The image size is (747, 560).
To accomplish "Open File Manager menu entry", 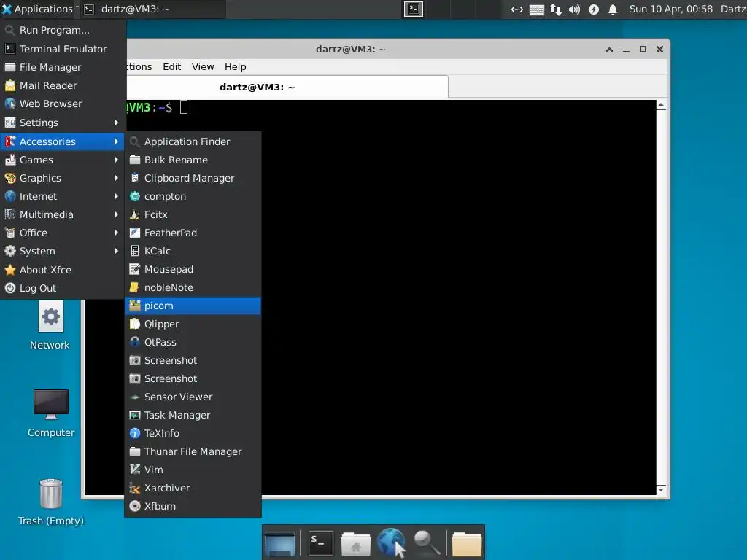I will click(63, 67).
